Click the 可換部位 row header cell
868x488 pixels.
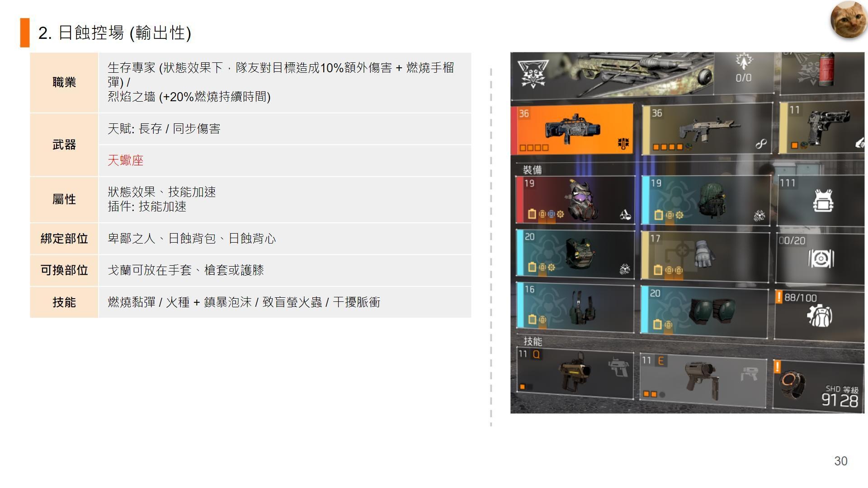(x=64, y=270)
